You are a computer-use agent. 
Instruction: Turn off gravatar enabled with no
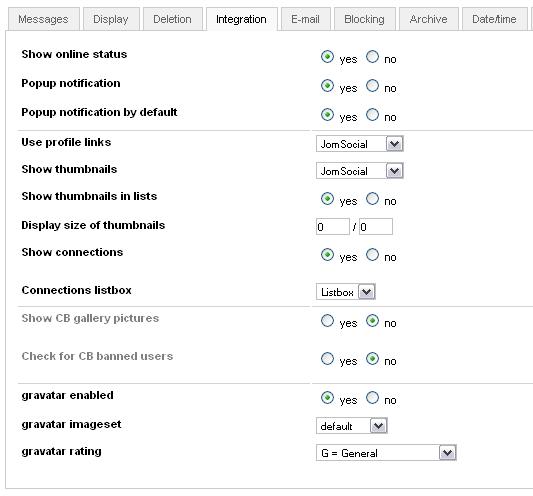373,397
